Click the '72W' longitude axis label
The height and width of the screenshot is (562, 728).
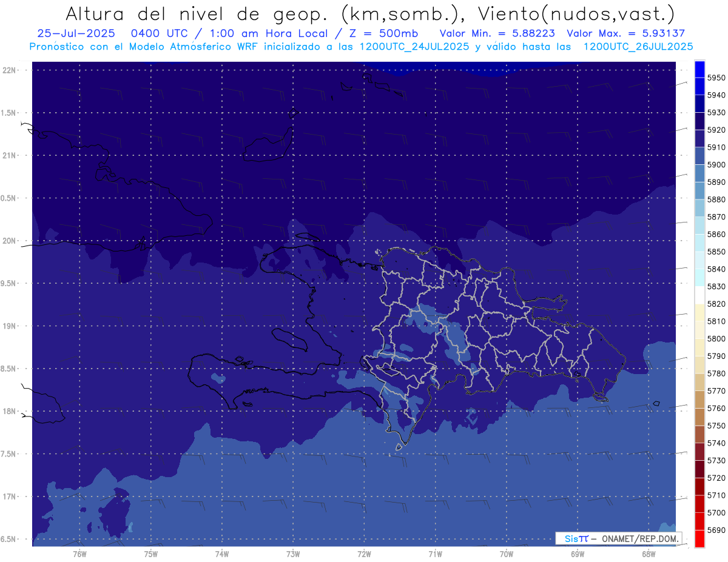(x=364, y=554)
